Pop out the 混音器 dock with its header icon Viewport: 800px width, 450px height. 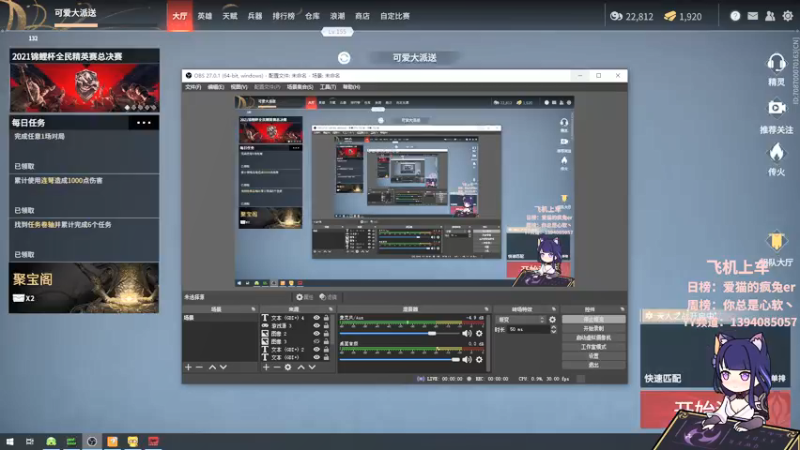pyautogui.click(x=486, y=309)
